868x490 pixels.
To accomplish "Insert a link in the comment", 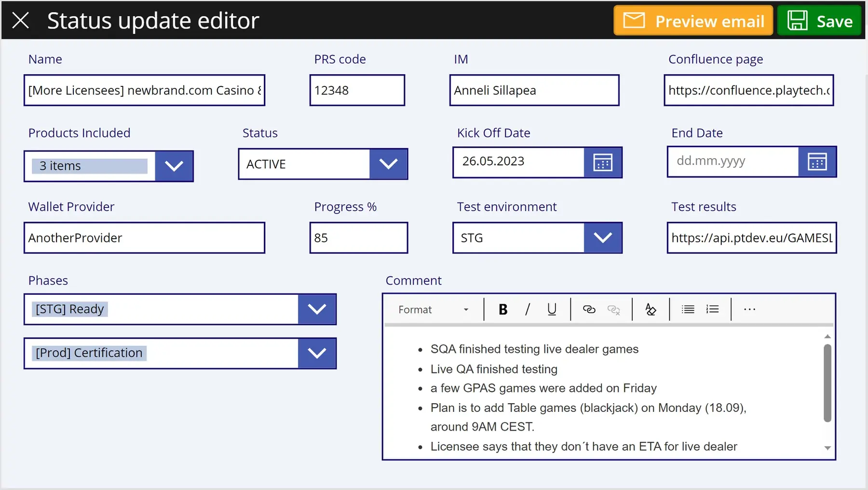I will point(589,310).
